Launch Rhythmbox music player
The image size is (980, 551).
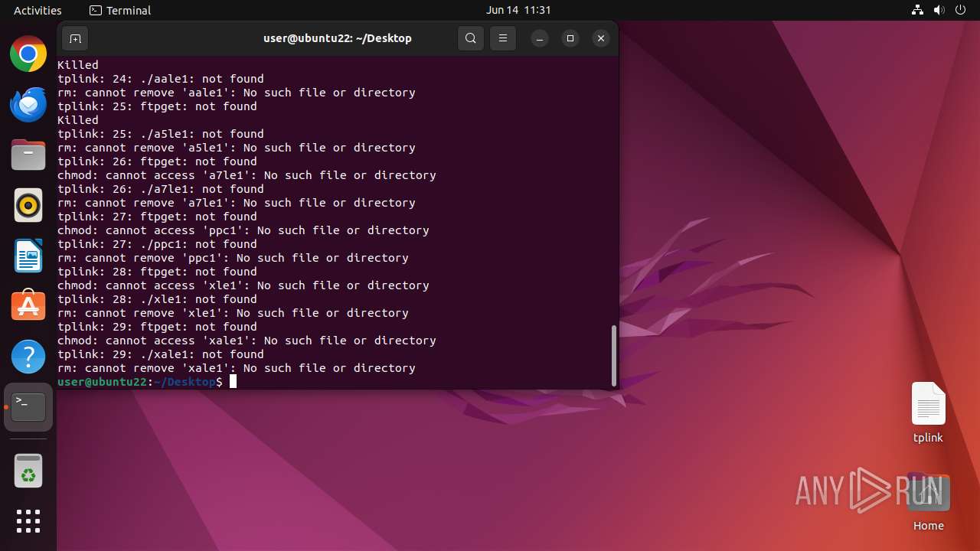pyautogui.click(x=28, y=205)
